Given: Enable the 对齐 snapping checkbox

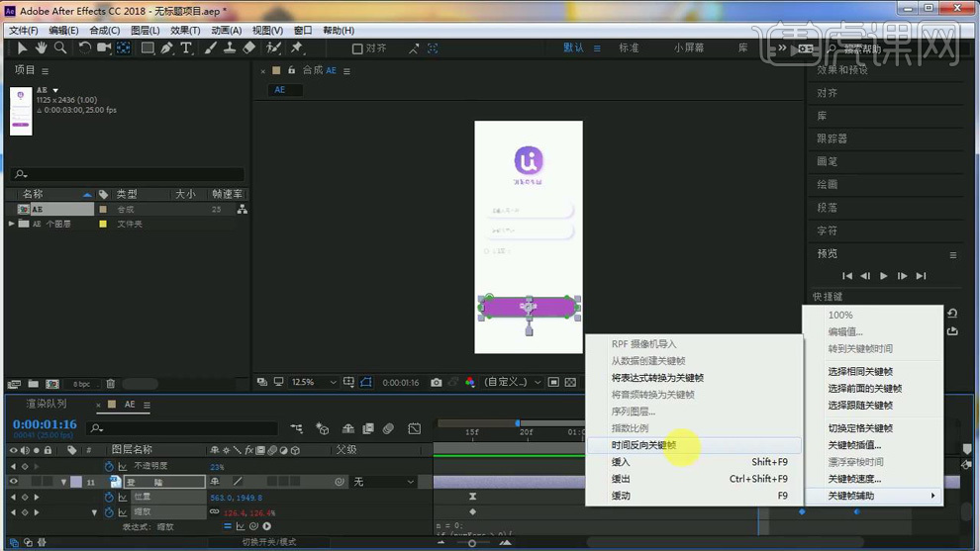Looking at the screenshot, I should point(358,47).
